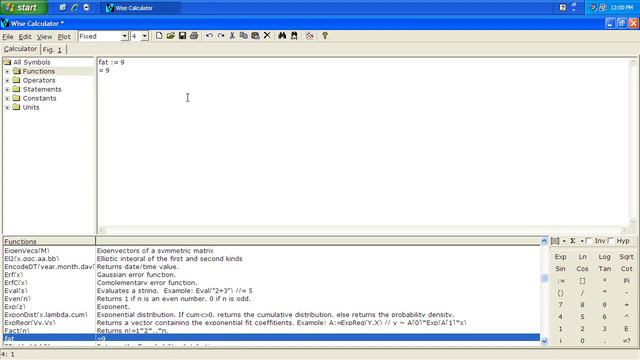This screenshot has height=360, width=640.
Task: Redo the action using toolbar arrow
Action: click(x=221, y=36)
